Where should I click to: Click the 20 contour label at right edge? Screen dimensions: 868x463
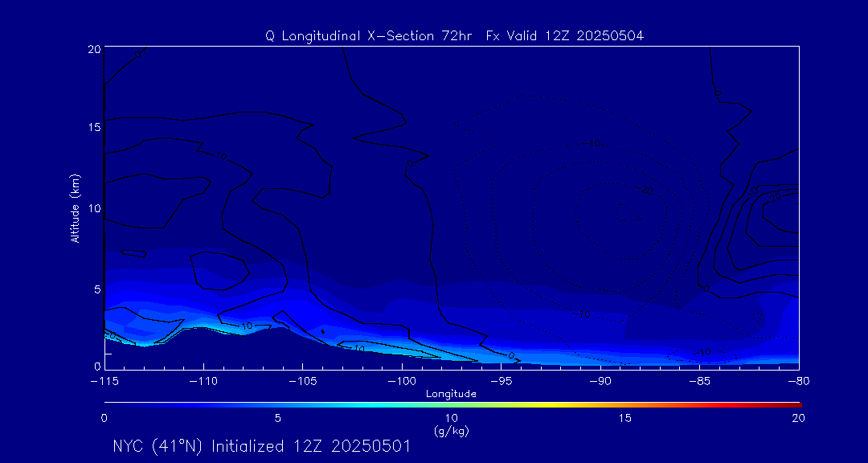[776, 196]
